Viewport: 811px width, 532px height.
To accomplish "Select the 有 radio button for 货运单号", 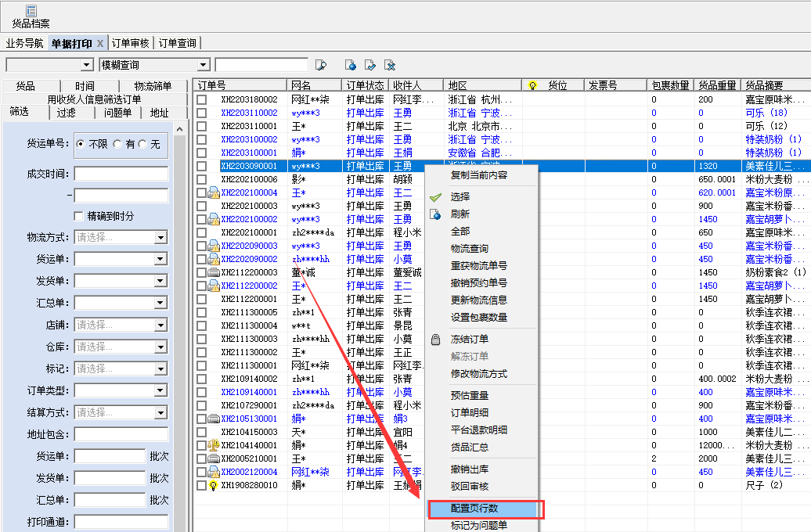I will point(117,144).
